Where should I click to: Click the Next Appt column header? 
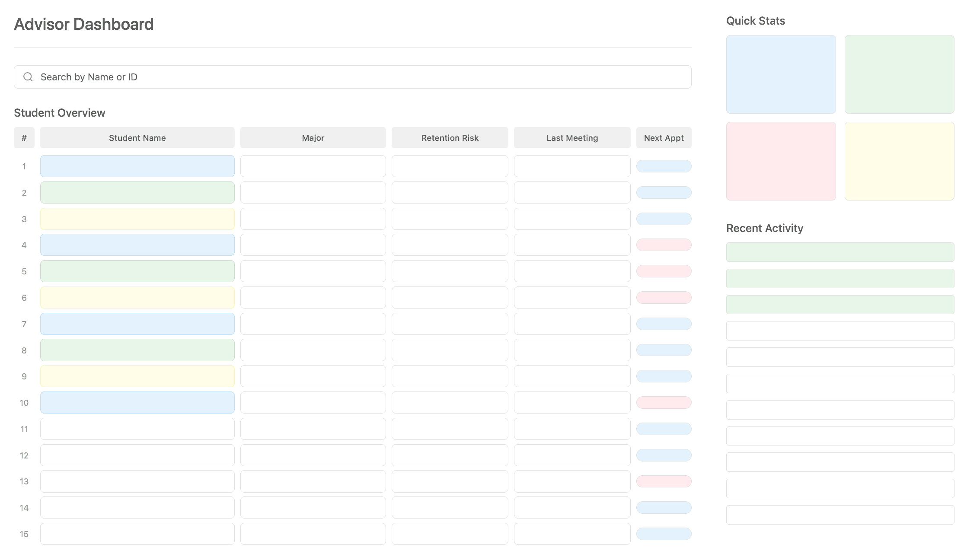coord(664,137)
